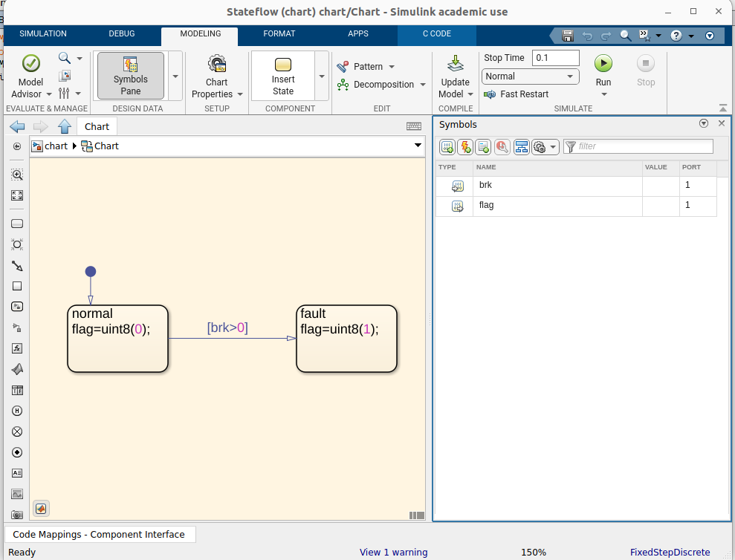The height and width of the screenshot is (560, 735).
Task: Save the model with the floppy icon
Action: [x=567, y=36]
